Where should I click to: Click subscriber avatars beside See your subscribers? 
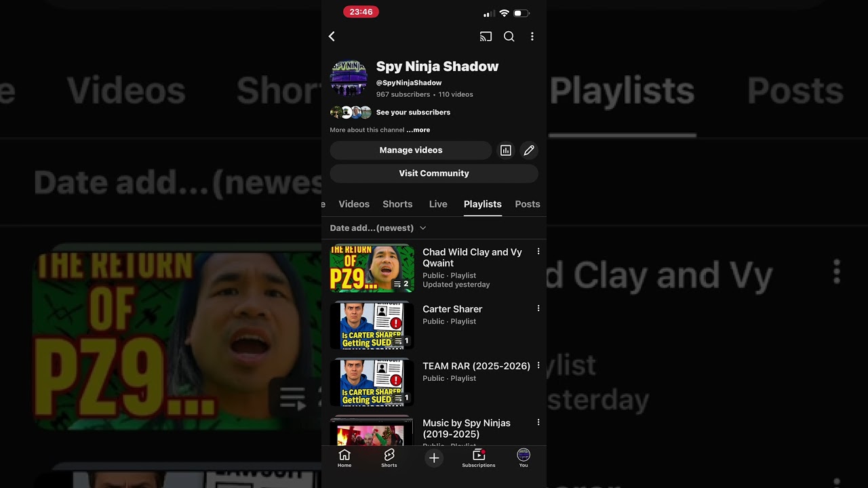351,113
